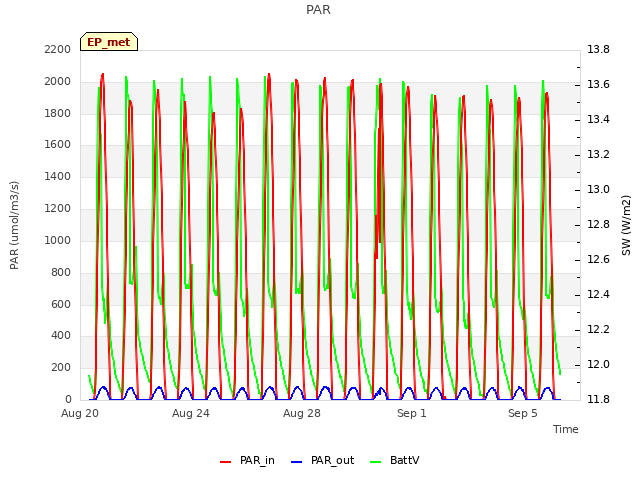Click the Sep 5 x-axis label
Image resolution: width=640 pixels, height=480 pixels.
[523, 413]
